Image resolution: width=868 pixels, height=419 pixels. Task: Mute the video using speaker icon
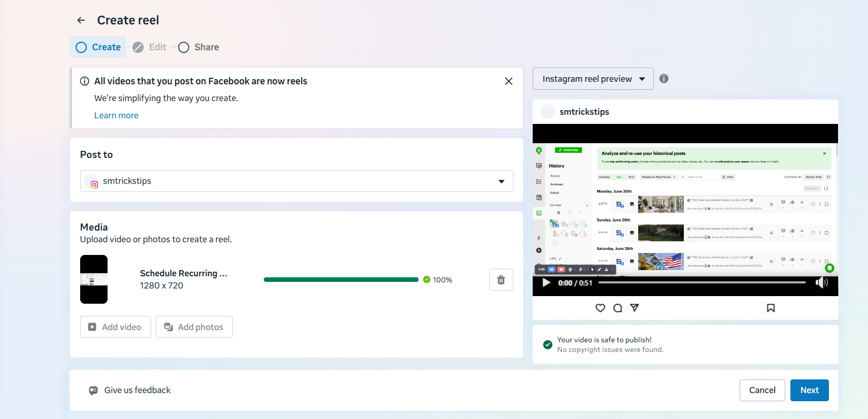pyautogui.click(x=821, y=283)
